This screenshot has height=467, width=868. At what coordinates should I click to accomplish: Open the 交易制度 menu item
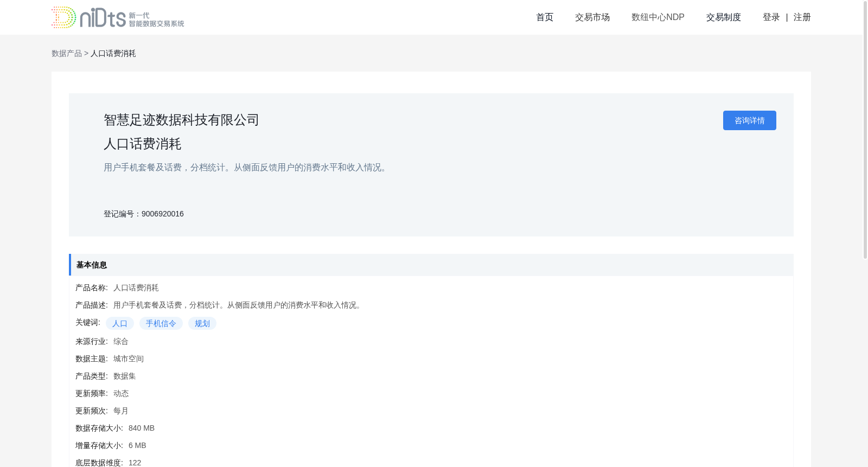tap(724, 17)
